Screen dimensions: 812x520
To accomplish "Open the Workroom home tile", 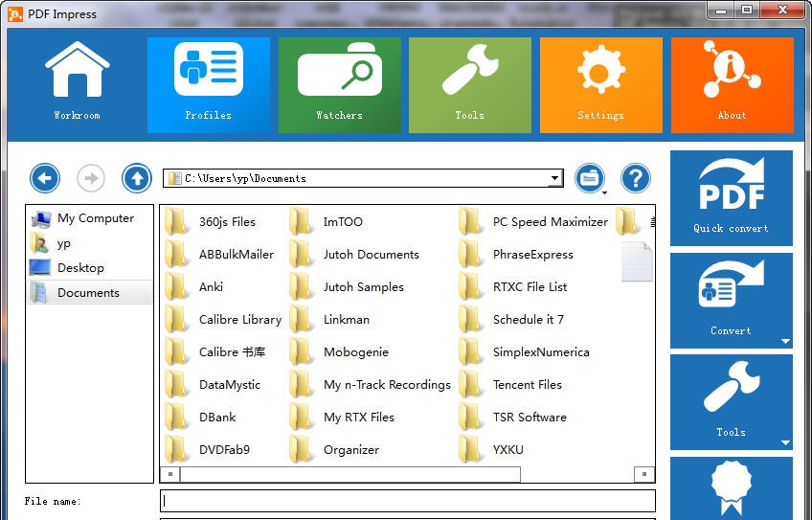I will (x=77, y=84).
